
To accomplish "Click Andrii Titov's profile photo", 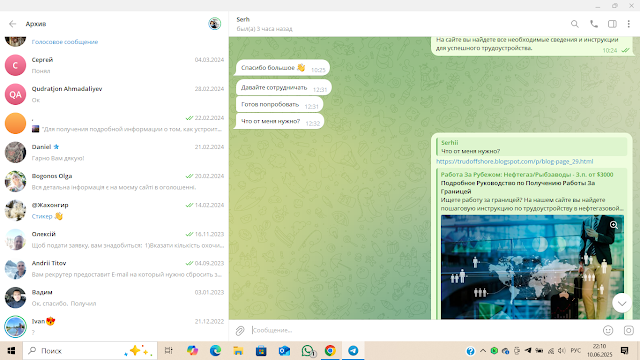I will (x=16, y=269).
